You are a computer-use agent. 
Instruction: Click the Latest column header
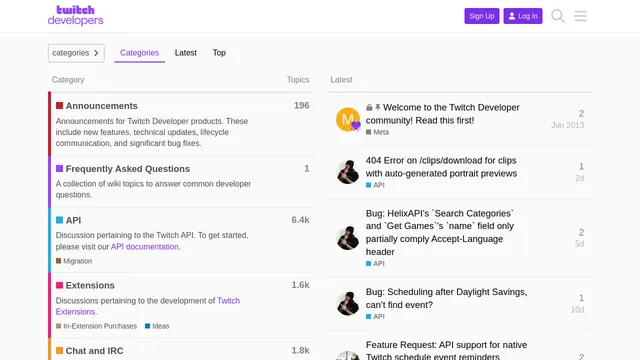coord(341,80)
